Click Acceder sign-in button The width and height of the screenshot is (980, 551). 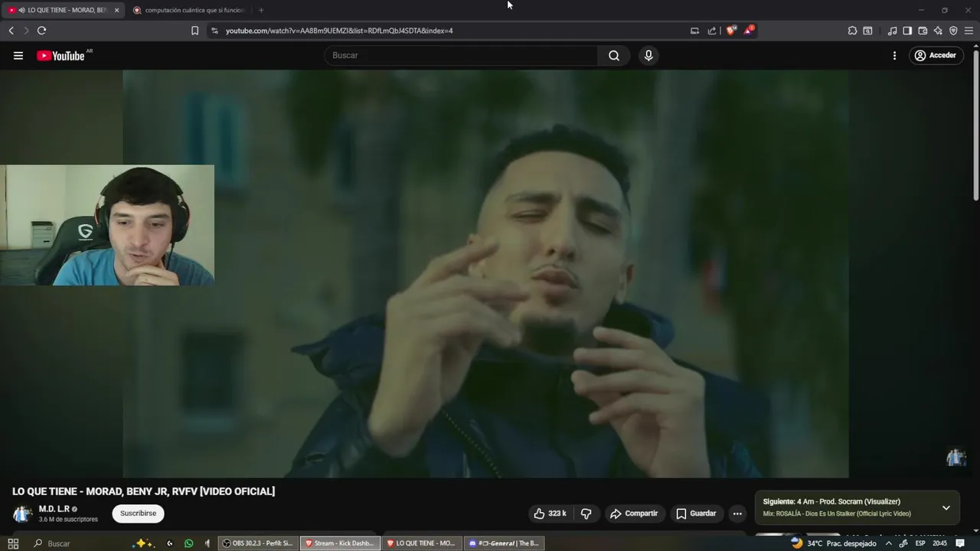coord(936,56)
